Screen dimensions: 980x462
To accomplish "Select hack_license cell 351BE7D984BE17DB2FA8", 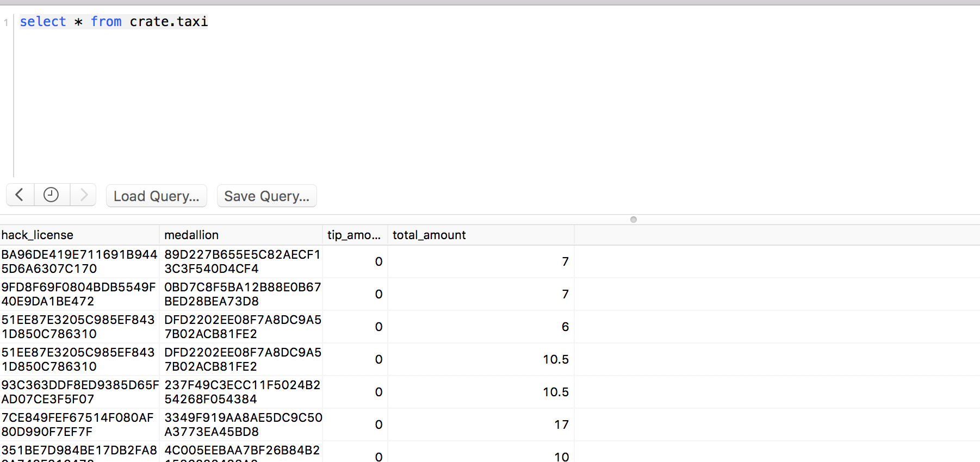I will click(79, 452).
